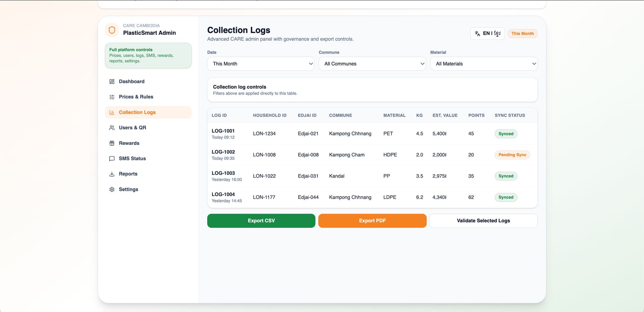Click the Rewards gift icon
The width and height of the screenshot is (644, 312).
[112, 143]
